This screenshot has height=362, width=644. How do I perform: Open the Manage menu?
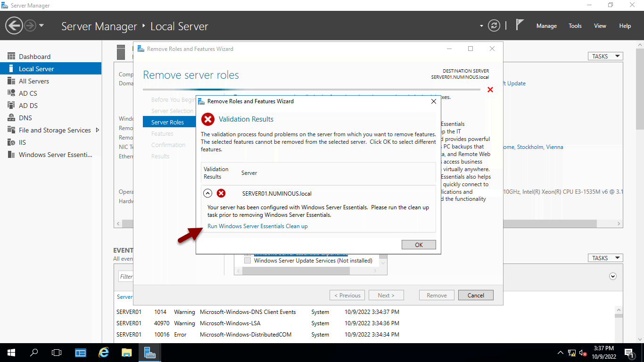[x=546, y=26]
